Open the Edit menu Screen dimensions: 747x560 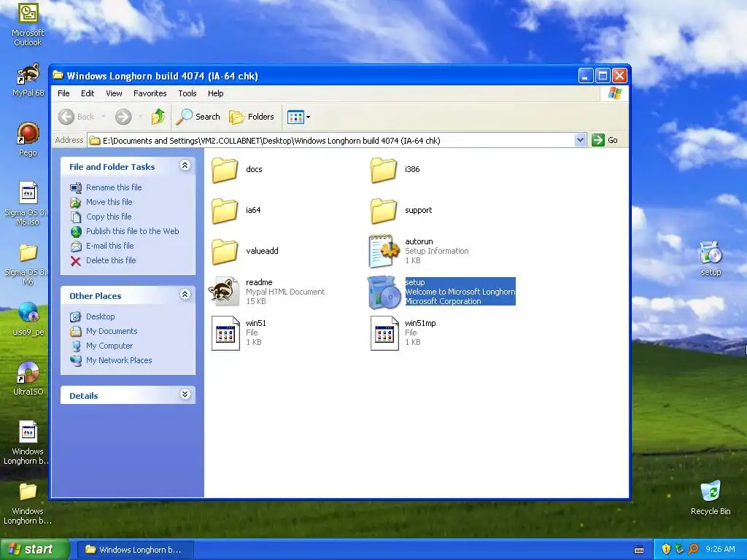click(88, 93)
